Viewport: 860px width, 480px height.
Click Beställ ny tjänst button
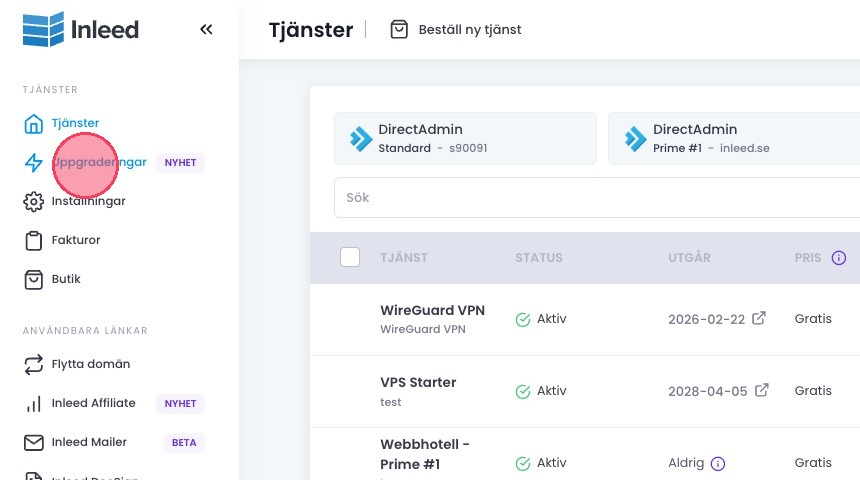(456, 30)
